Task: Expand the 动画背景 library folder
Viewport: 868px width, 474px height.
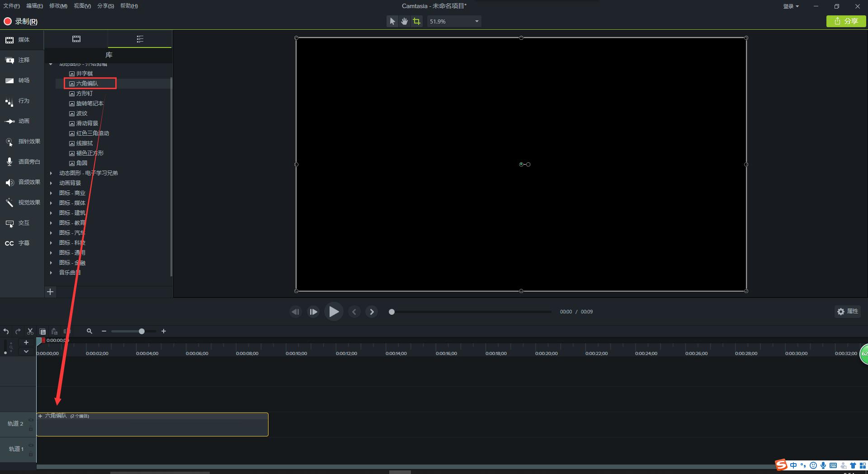Action: [x=51, y=183]
